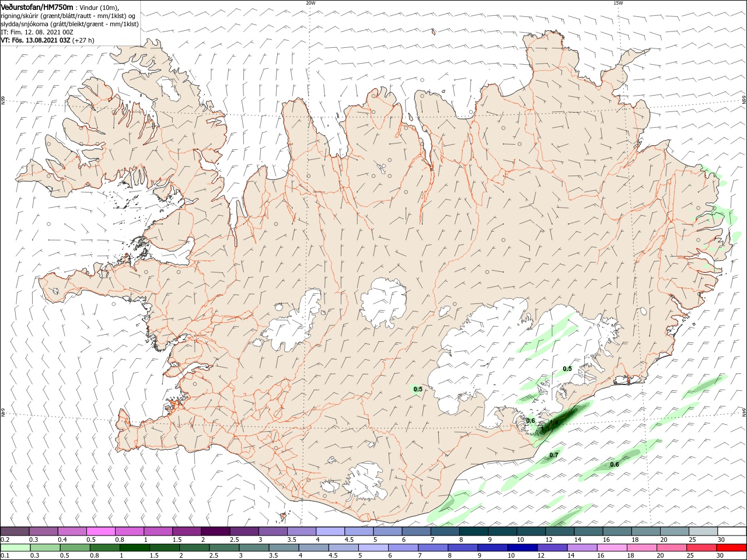Select the dark teal 8 swatch in the upper legend
Image resolution: width=747 pixels, height=560 pixels.
click(473, 531)
